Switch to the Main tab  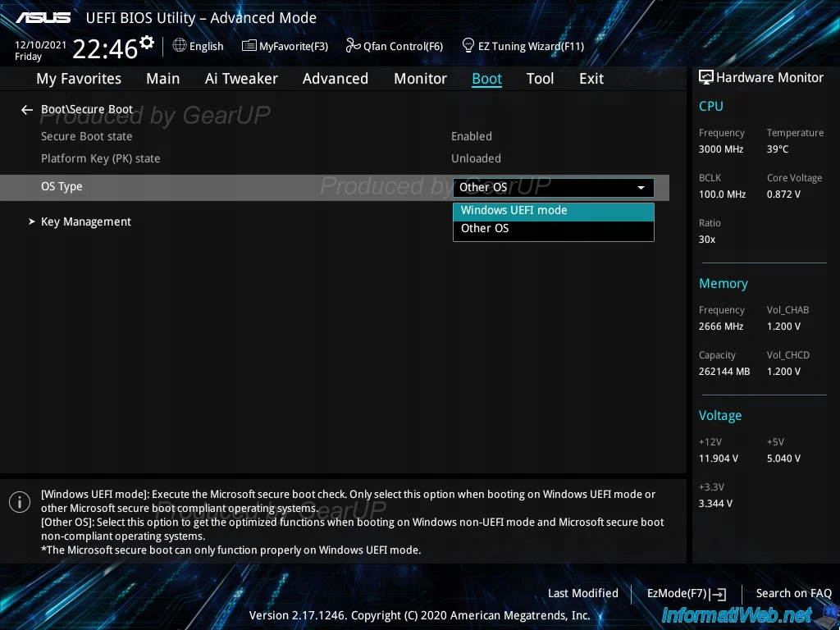(x=163, y=79)
